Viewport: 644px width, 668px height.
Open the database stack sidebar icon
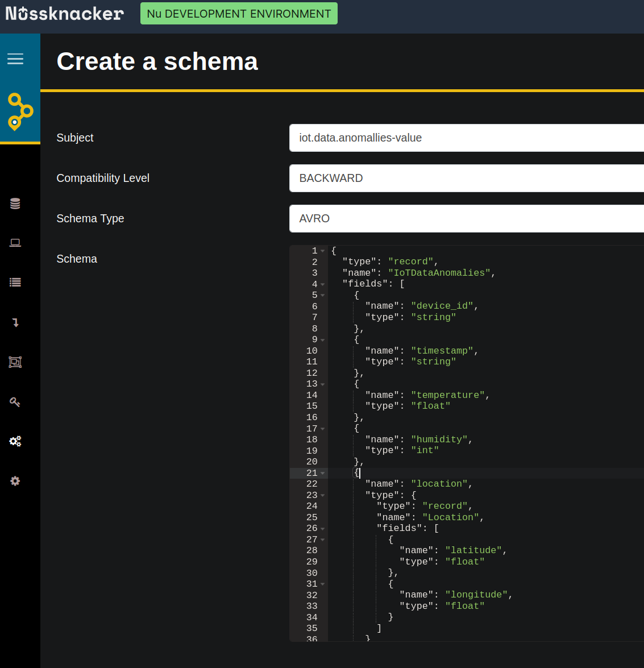(x=15, y=204)
